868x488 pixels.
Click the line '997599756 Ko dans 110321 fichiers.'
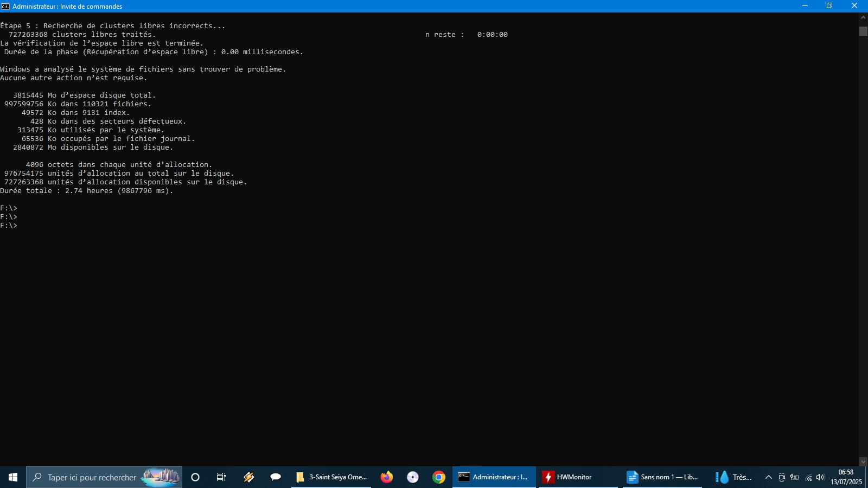coord(78,104)
